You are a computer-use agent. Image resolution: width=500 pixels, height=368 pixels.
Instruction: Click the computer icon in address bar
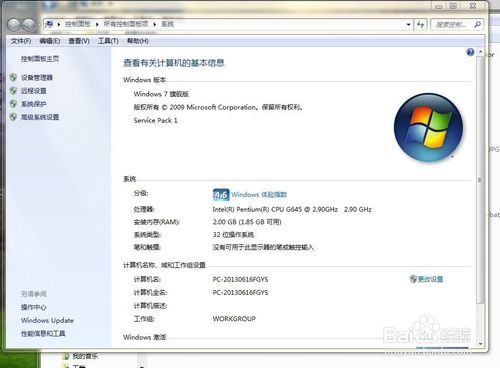coord(49,24)
